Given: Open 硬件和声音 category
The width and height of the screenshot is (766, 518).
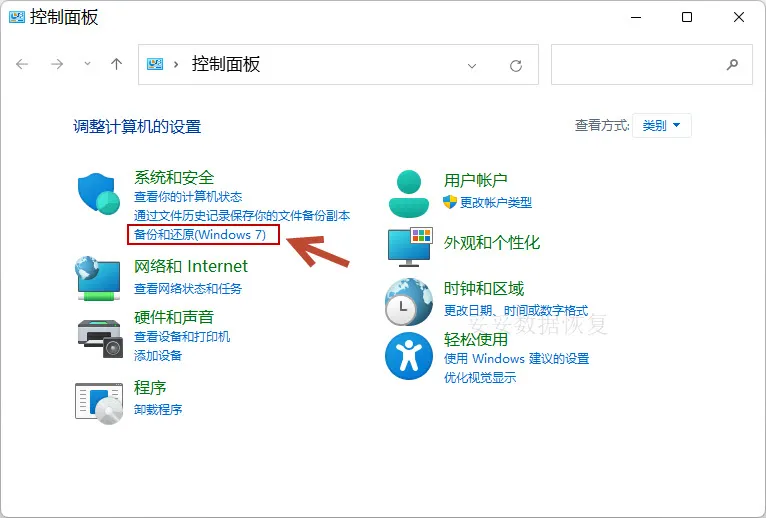Looking at the screenshot, I should coord(173,317).
